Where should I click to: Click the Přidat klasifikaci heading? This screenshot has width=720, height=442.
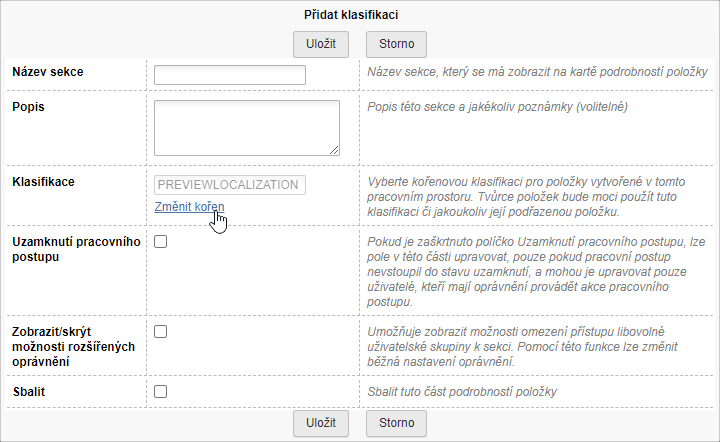click(x=360, y=15)
